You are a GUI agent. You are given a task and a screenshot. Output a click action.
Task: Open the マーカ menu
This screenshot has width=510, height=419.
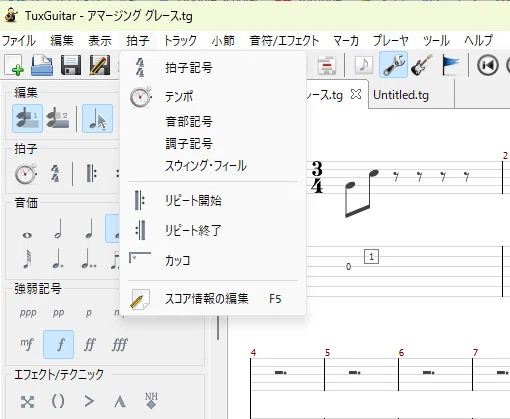346,41
